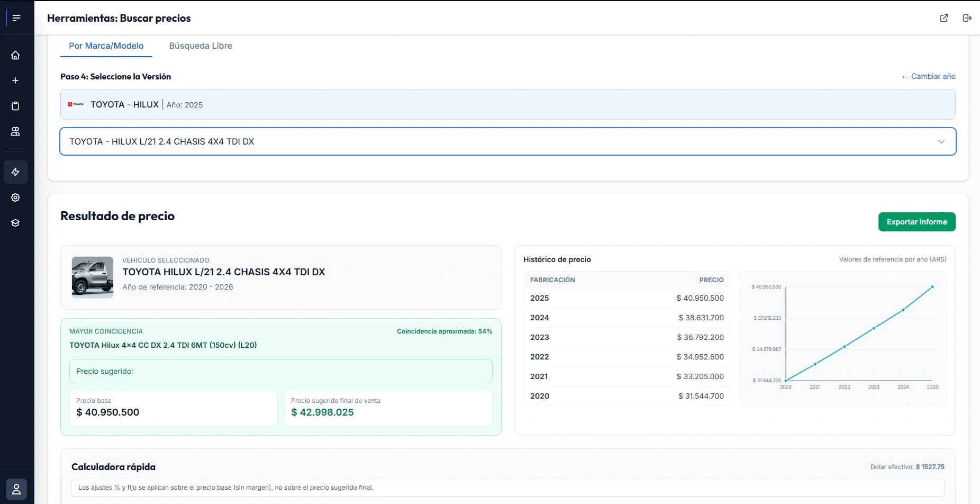Click the FABRICACIÓN column header
This screenshot has width=980, height=504.
552,280
